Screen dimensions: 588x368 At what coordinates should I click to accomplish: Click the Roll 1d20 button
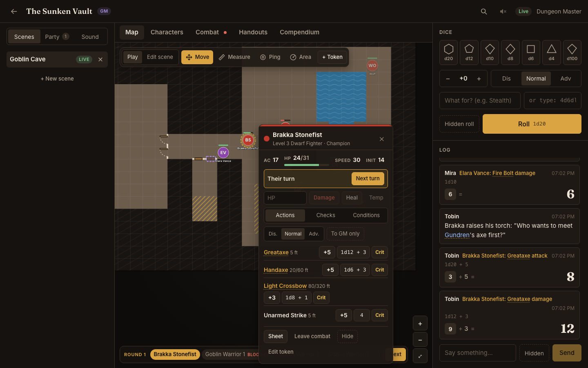532,124
